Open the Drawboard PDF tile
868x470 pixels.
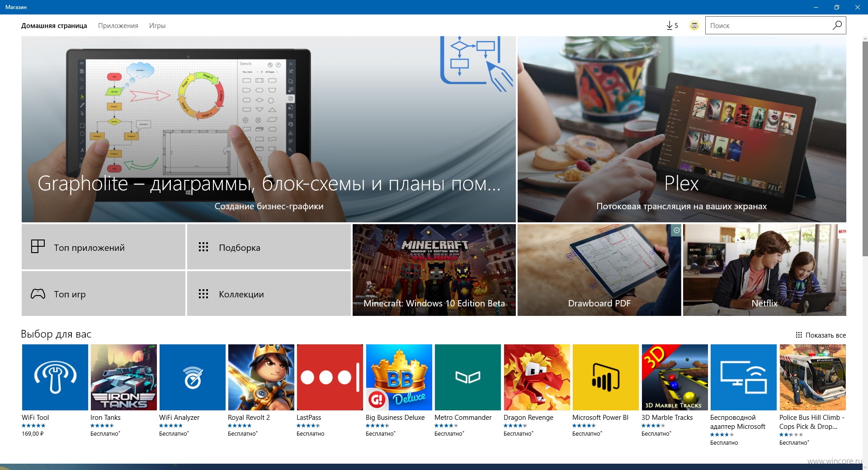pyautogui.click(x=599, y=270)
